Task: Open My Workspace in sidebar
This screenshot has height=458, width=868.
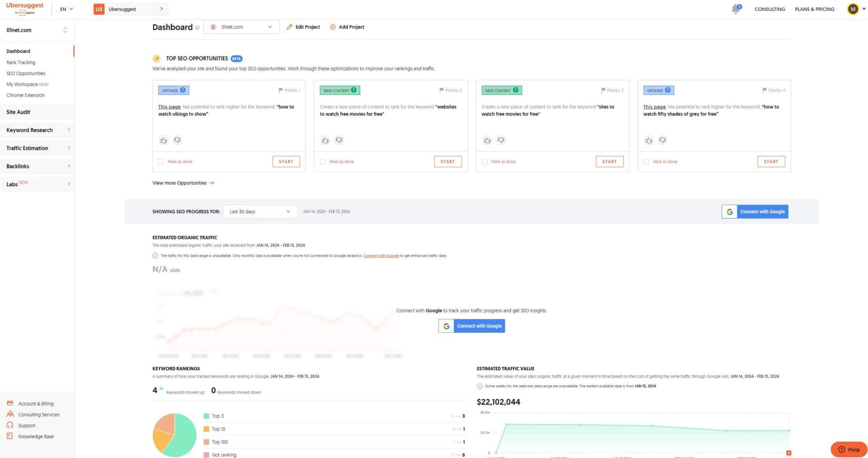Action: point(27,84)
